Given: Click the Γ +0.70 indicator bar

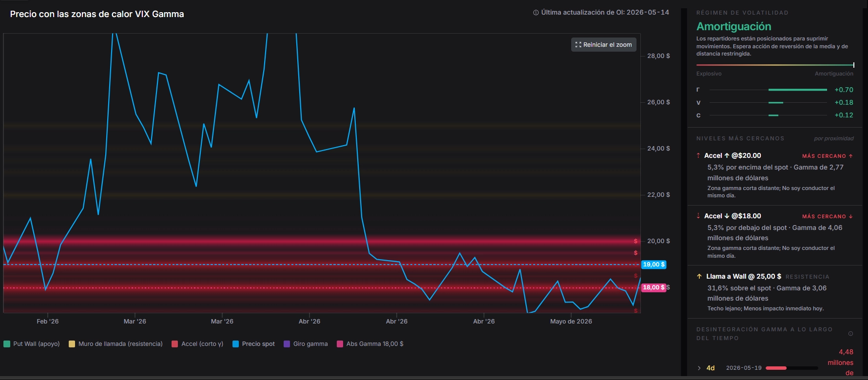Looking at the screenshot, I should 797,90.
